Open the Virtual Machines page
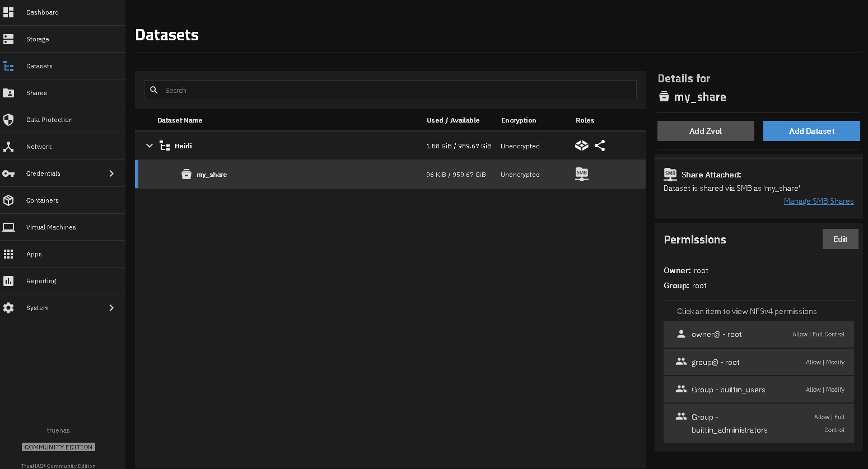The width and height of the screenshot is (868, 469). (51, 227)
